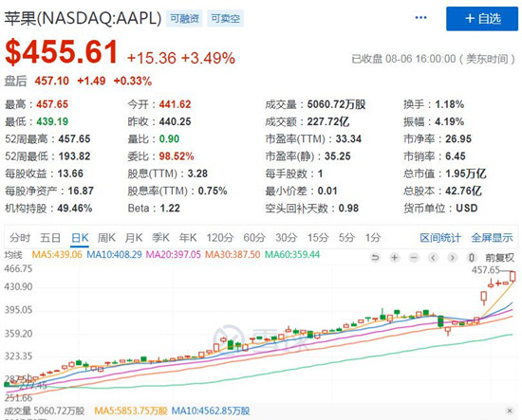This screenshot has width=522, height=420.
Task: Click the MA20:397.05 indicator label
Action: [x=174, y=255]
